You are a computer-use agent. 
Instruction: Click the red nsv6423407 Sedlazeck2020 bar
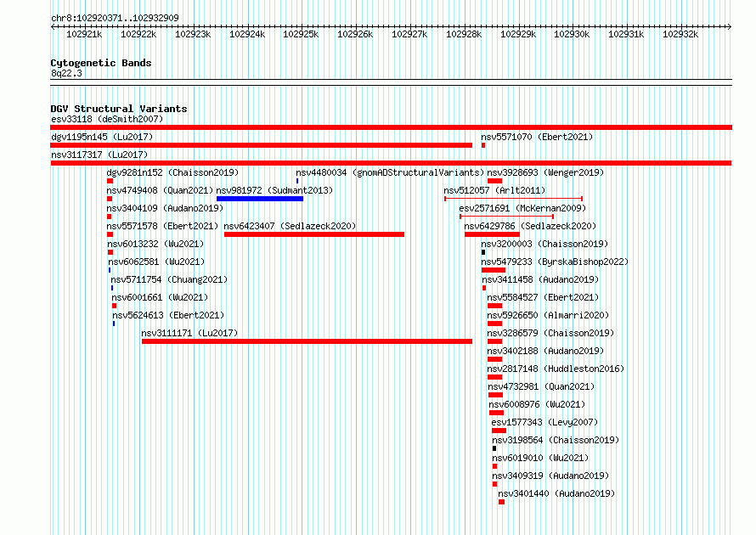click(314, 234)
